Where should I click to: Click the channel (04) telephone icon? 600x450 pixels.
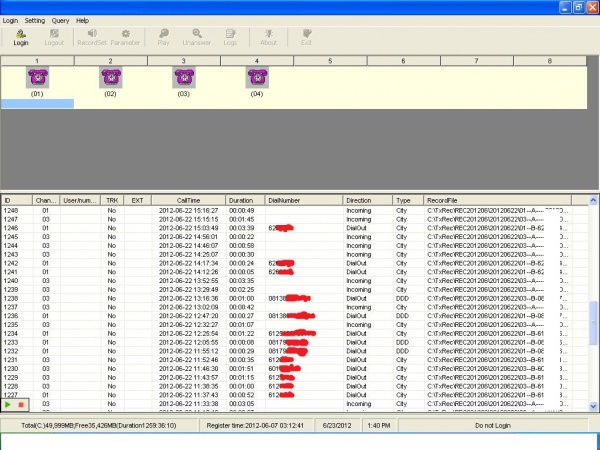[257, 78]
